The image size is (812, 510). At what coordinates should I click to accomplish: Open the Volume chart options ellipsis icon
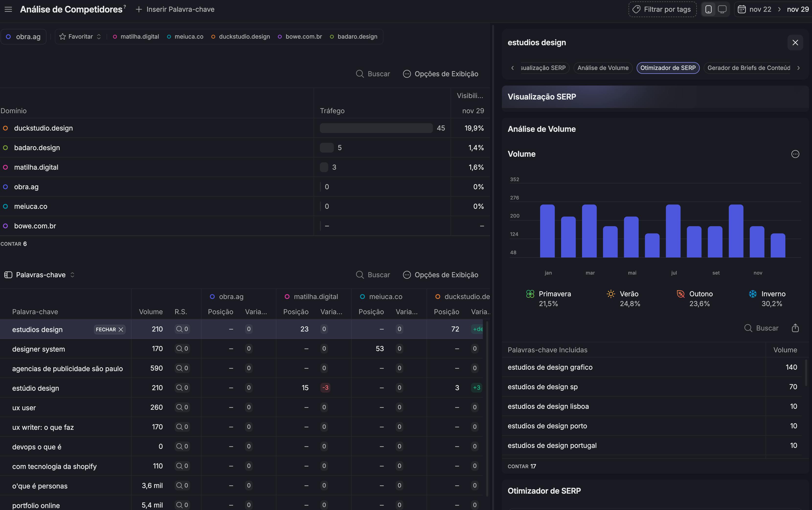(795, 154)
